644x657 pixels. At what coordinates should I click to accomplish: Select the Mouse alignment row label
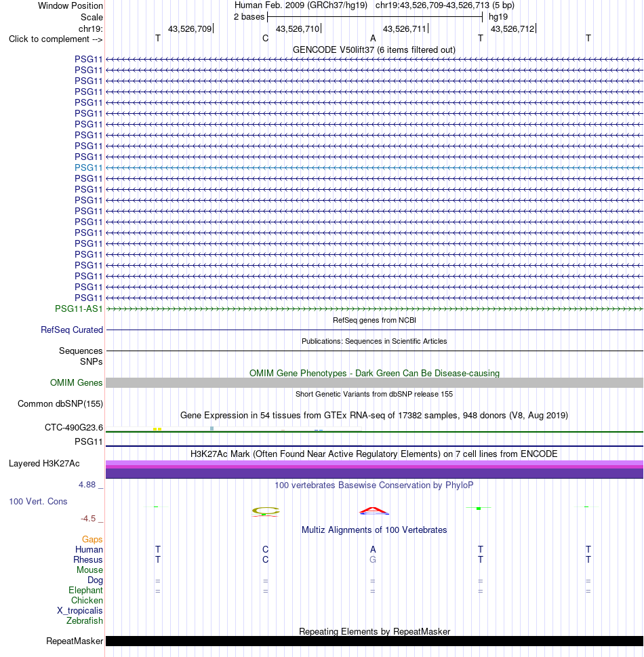[x=89, y=570]
